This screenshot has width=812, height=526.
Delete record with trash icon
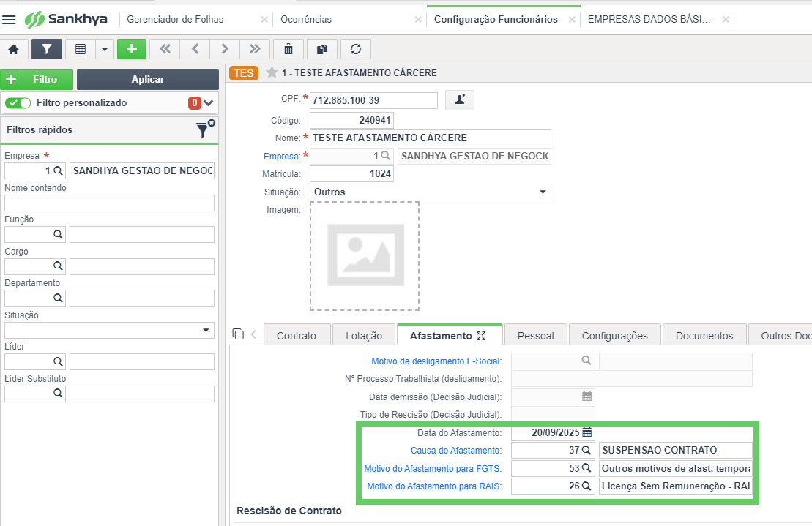click(288, 49)
